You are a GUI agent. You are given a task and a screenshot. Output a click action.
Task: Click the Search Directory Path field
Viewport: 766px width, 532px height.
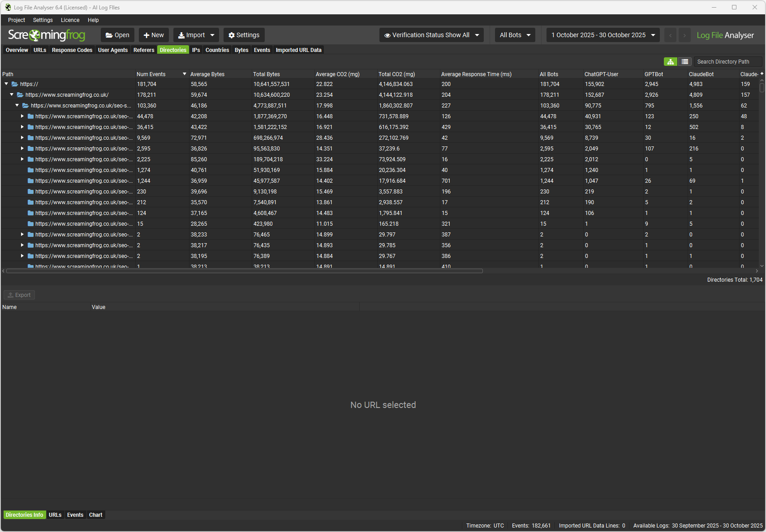tap(727, 62)
